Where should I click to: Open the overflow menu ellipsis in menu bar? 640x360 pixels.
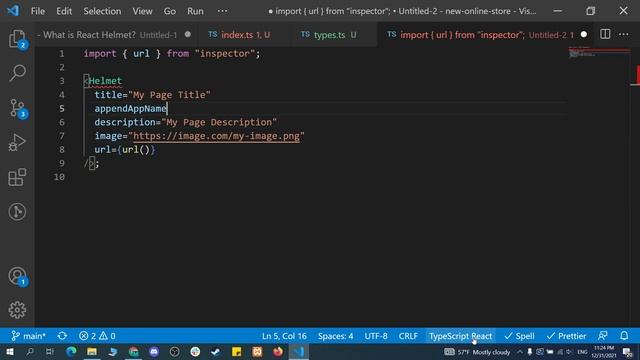[222, 11]
